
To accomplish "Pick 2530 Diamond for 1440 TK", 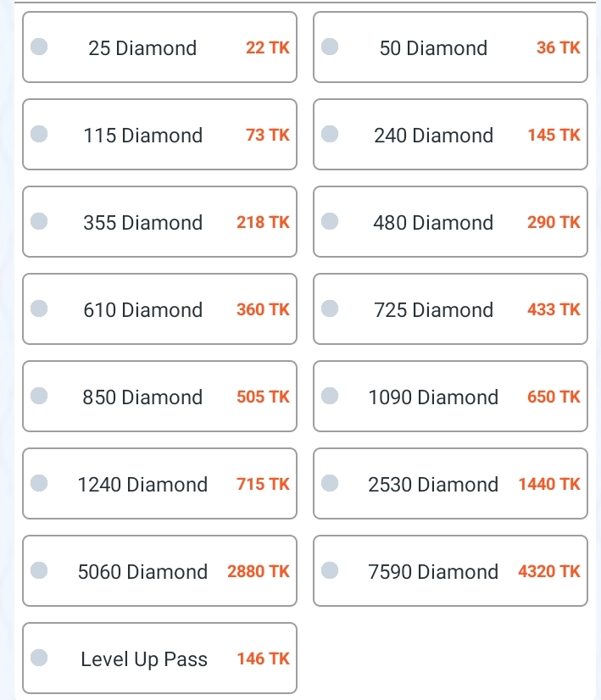I will pos(450,484).
